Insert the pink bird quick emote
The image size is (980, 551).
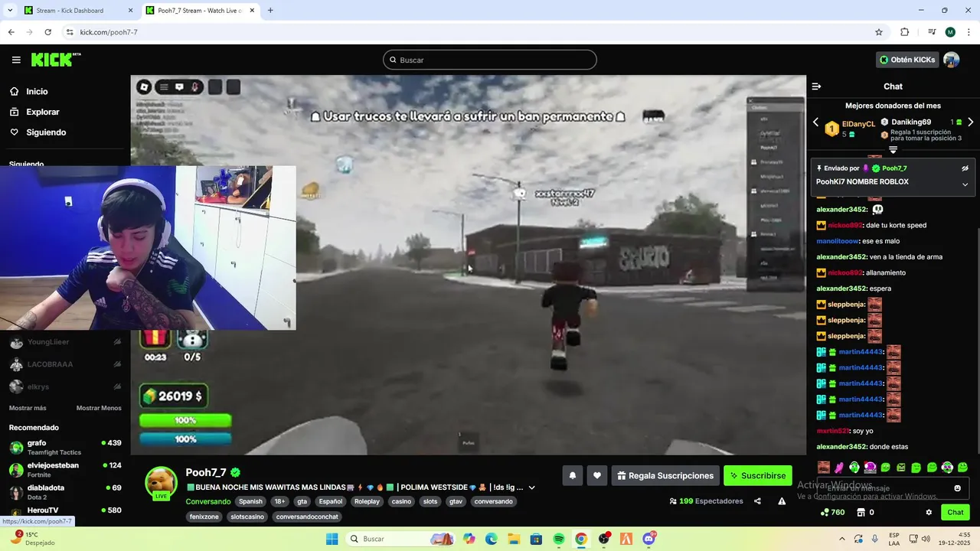[839, 468]
